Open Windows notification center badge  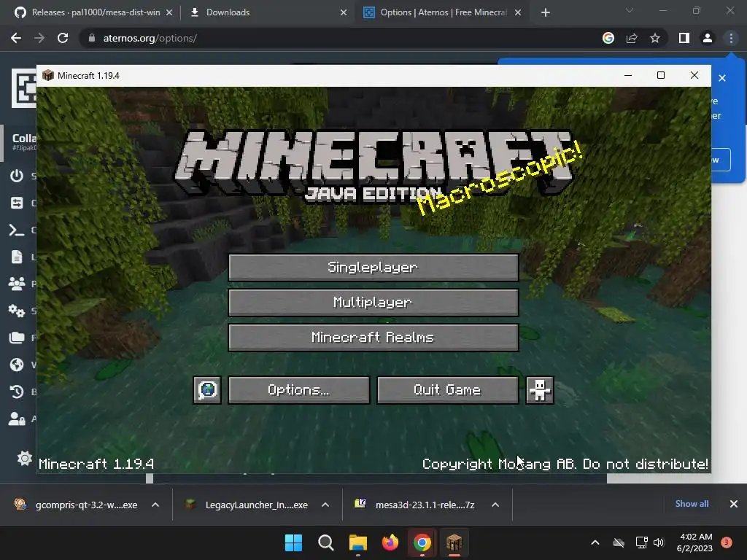727,542
